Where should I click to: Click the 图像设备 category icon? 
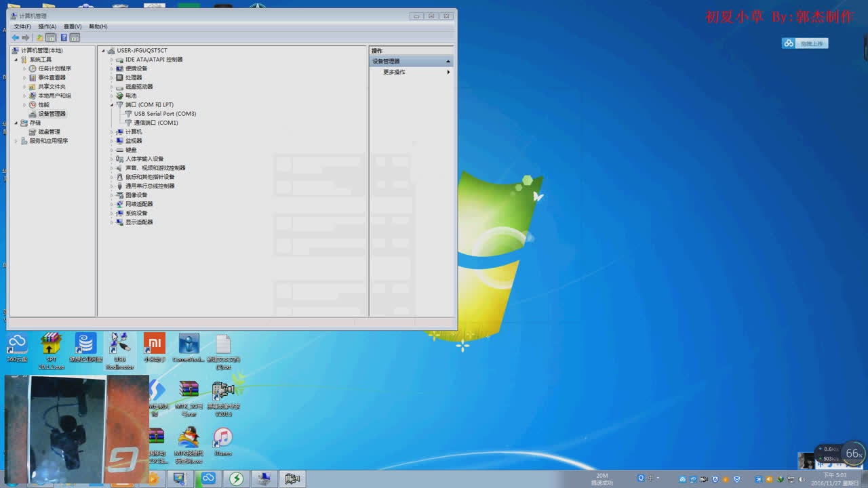[120, 195]
